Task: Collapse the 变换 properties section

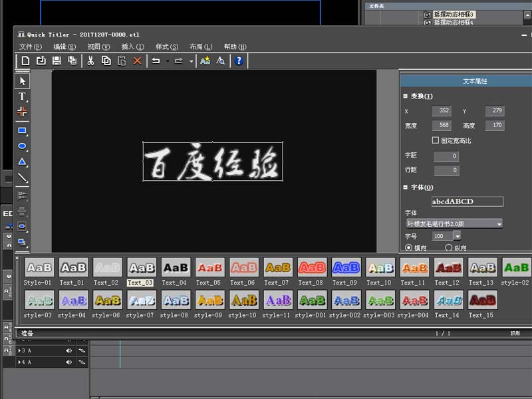Action: 406,96
